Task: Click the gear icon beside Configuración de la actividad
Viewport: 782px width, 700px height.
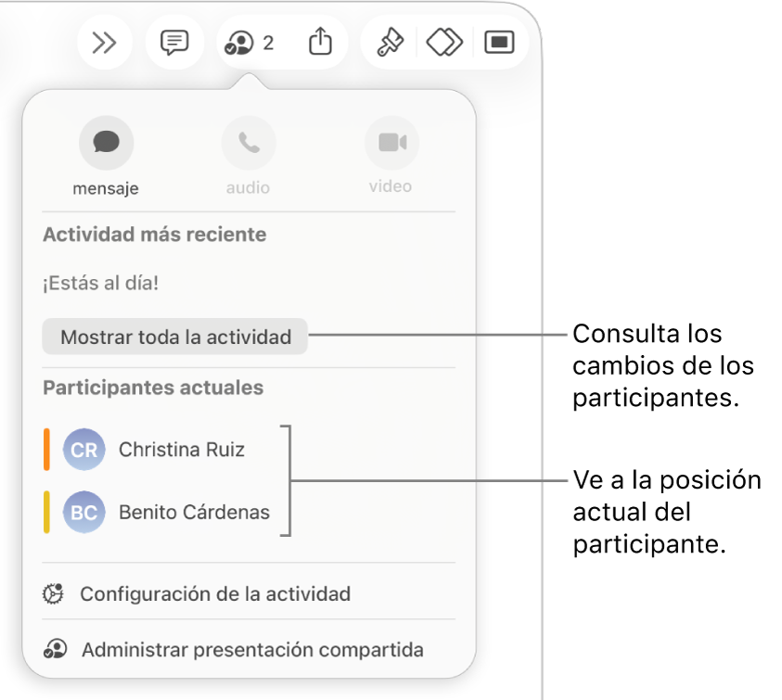Action: tap(52, 593)
